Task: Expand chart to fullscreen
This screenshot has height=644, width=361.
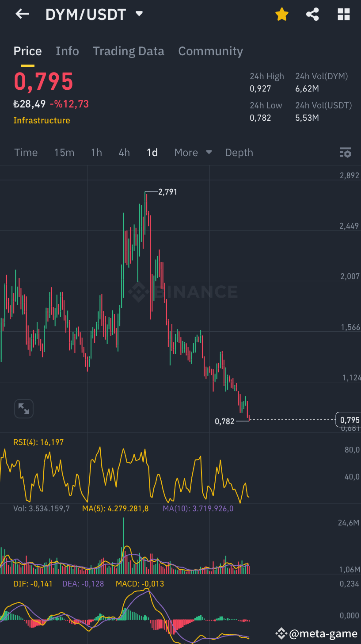Action: (24, 409)
